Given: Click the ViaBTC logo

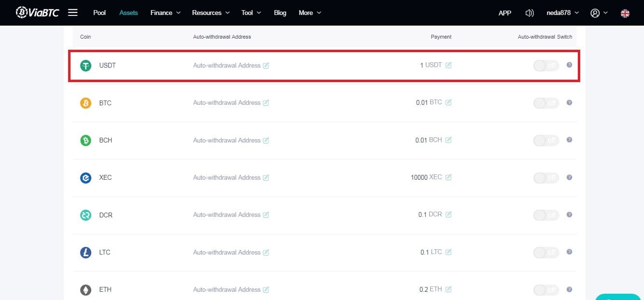Looking at the screenshot, I should pos(37,13).
